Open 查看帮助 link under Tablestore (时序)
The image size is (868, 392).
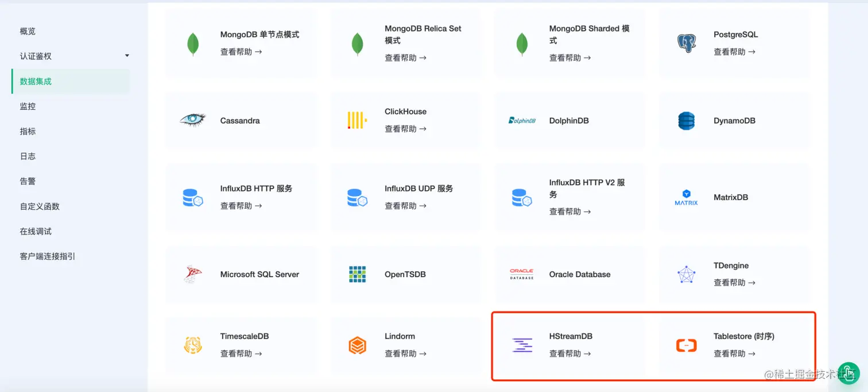[734, 353]
